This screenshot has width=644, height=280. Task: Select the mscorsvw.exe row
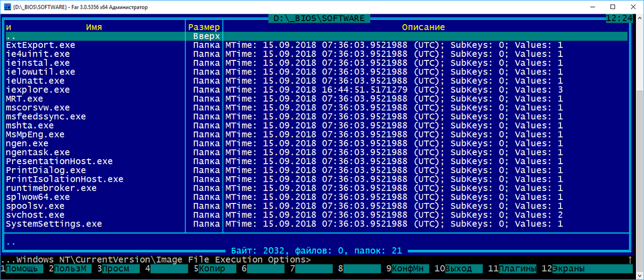(x=317, y=108)
